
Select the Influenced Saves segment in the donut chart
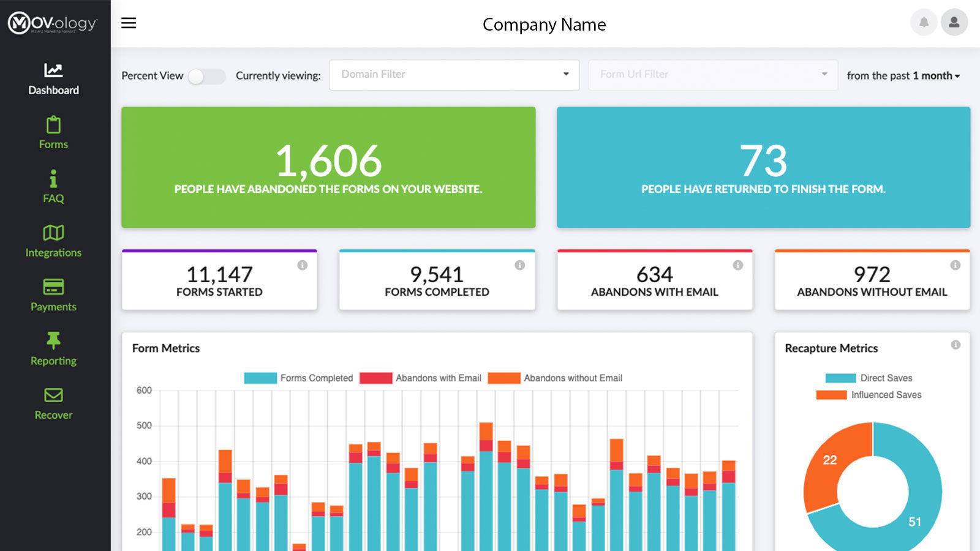click(831, 459)
